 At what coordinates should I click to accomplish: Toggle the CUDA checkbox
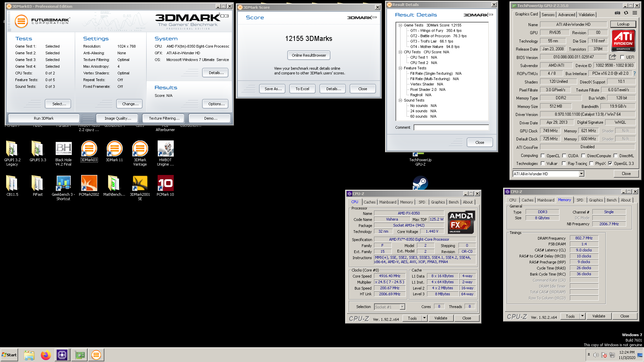pos(565,156)
